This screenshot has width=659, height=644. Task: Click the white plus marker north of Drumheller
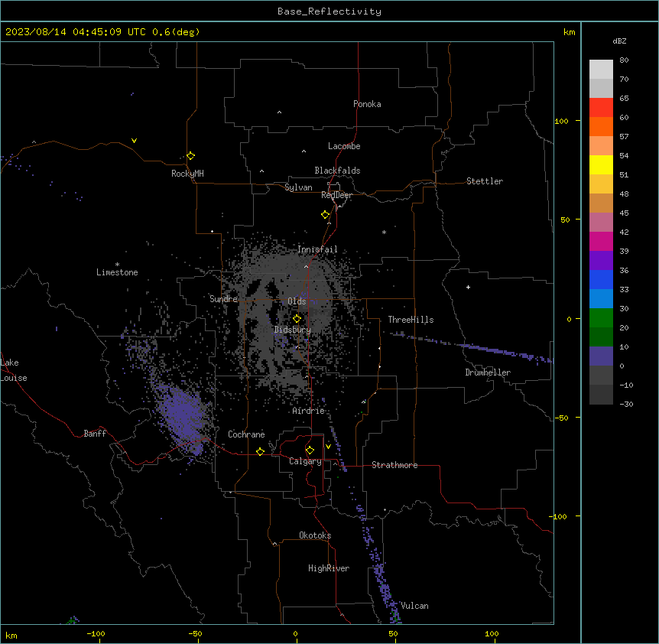coord(468,287)
